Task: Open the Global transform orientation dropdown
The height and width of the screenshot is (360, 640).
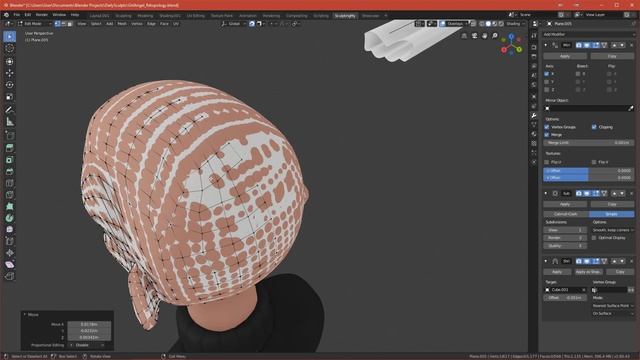Action: click(234, 24)
